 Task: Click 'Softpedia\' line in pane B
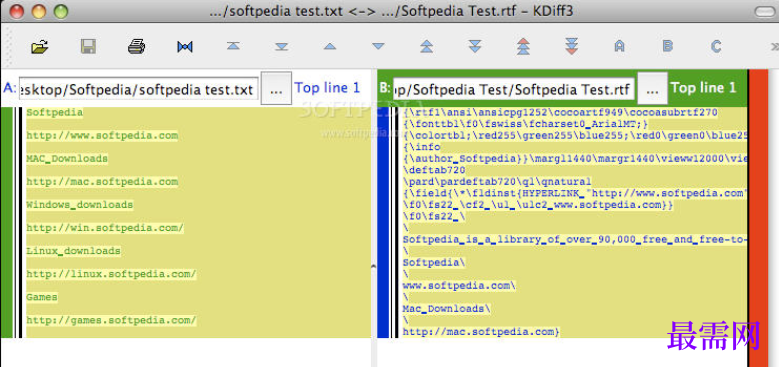point(434,263)
